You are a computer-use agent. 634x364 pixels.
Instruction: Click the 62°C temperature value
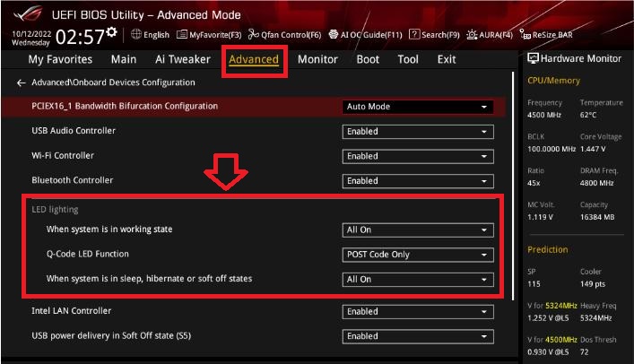coord(588,115)
